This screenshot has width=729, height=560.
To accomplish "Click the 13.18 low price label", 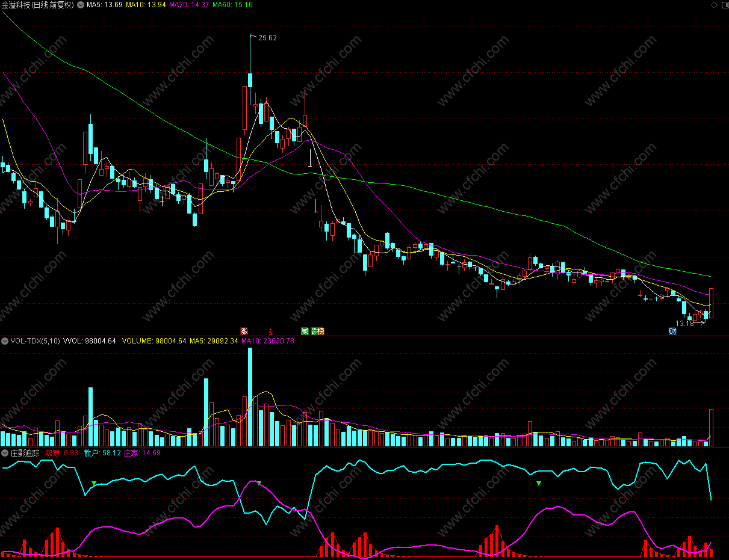I will coord(684,323).
